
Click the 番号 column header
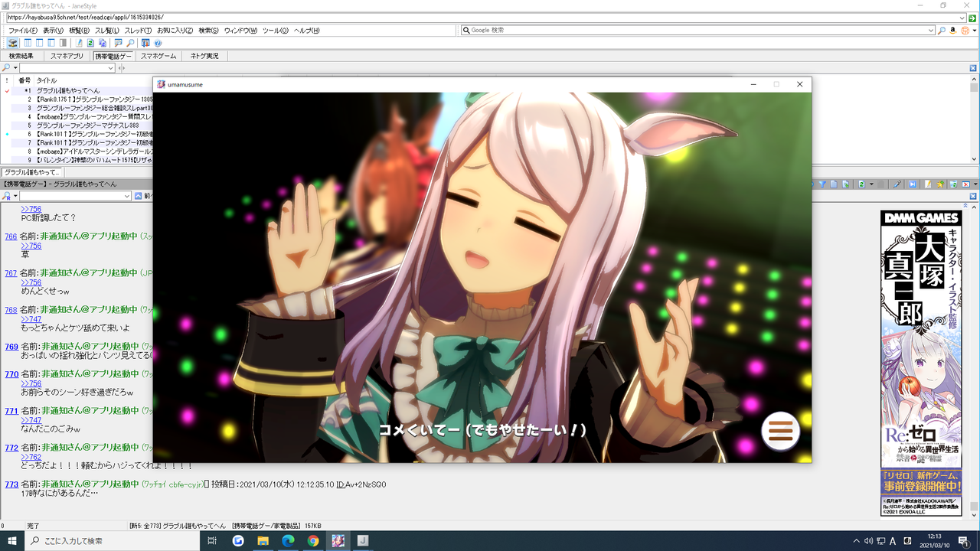24,80
